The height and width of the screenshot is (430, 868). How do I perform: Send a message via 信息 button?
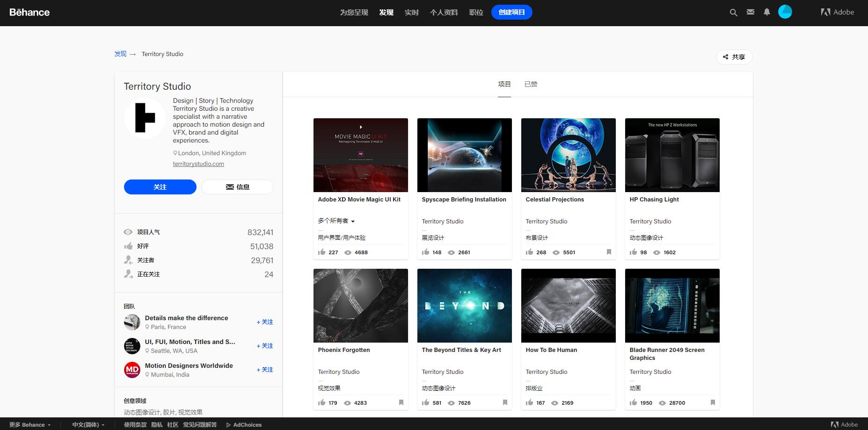(x=238, y=187)
